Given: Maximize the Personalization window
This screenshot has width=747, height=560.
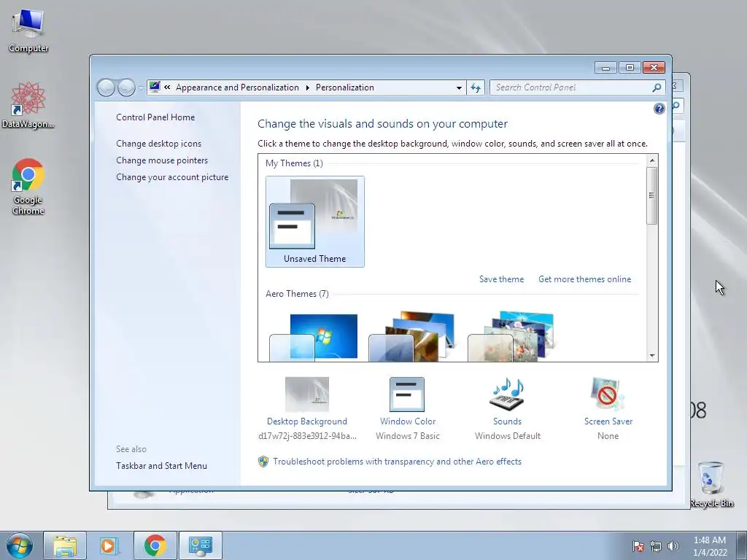Looking at the screenshot, I should pyautogui.click(x=630, y=68).
